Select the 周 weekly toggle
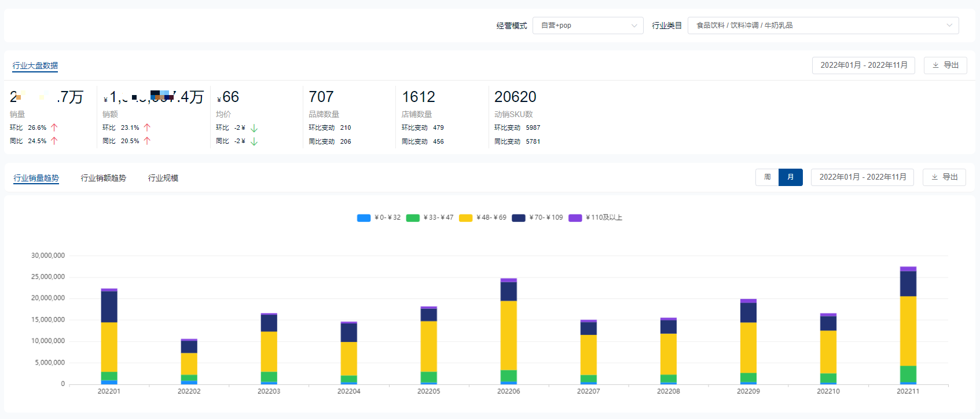 pos(767,177)
